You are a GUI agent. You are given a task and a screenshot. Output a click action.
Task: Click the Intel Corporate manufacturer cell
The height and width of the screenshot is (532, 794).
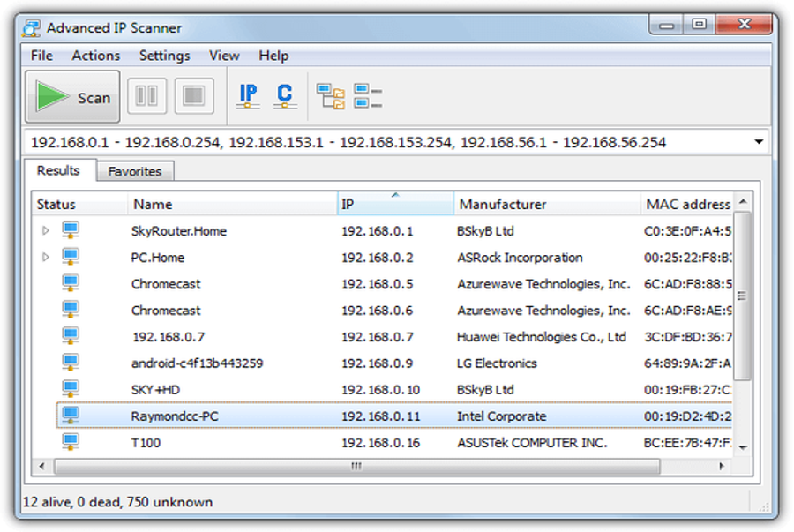[501, 416]
